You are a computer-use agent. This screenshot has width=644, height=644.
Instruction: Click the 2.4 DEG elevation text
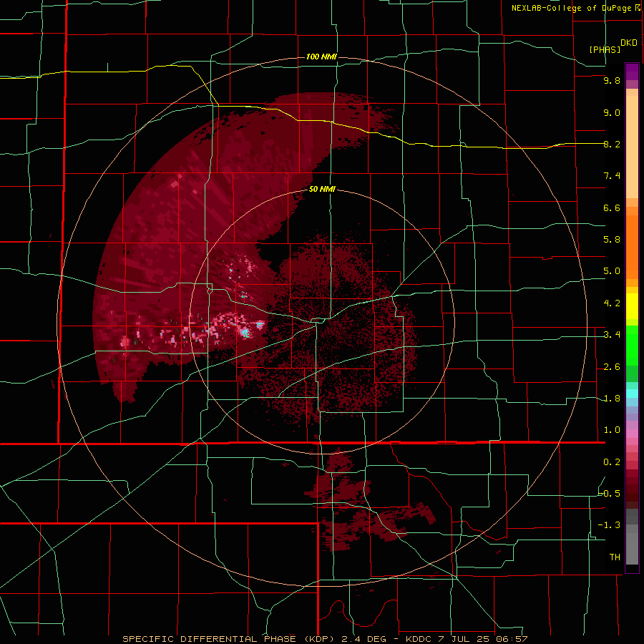pos(364,639)
